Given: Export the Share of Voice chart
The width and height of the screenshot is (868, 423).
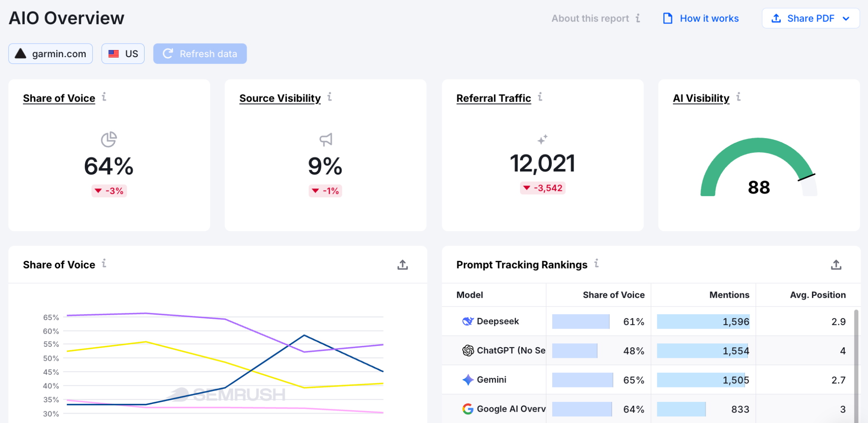Looking at the screenshot, I should pyautogui.click(x=403, y=265).
